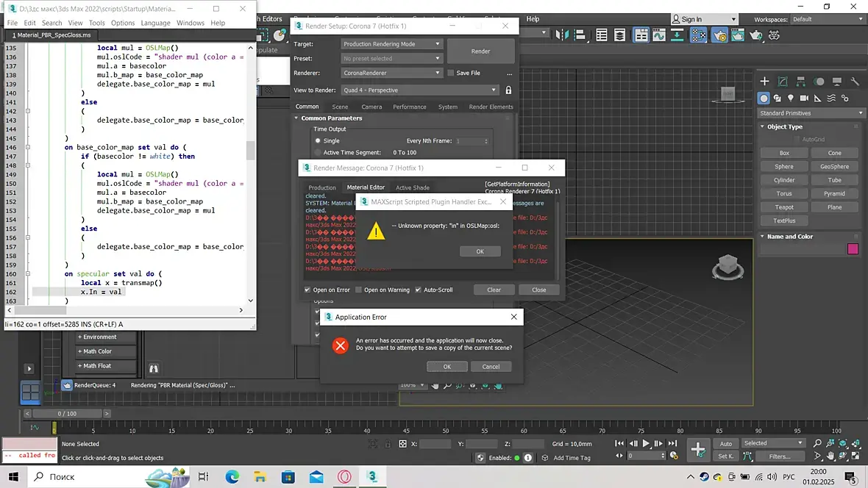Expand the Standard Primitives dropdown
Viewport: 868px width, 488px height.
[x=811, y=113]
